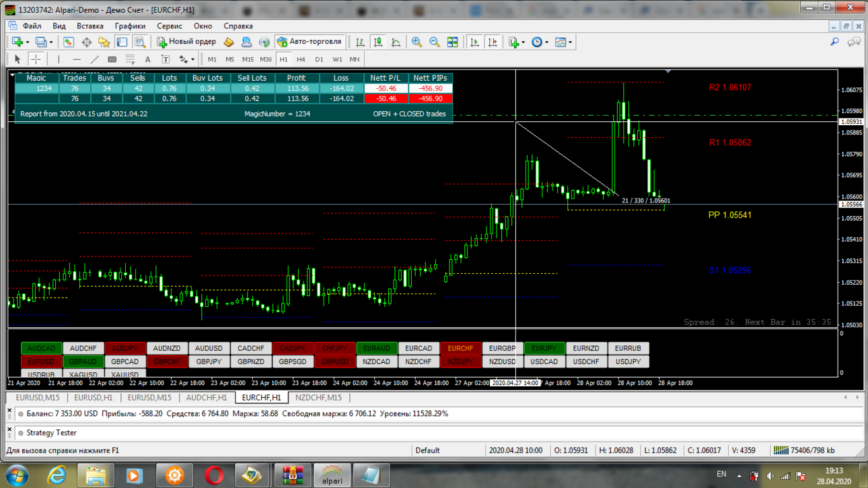The height and width of the screenshot is (488, 868).
Task: Toggle chart auto-scroll to the latest bar
Action: (474, 42)
